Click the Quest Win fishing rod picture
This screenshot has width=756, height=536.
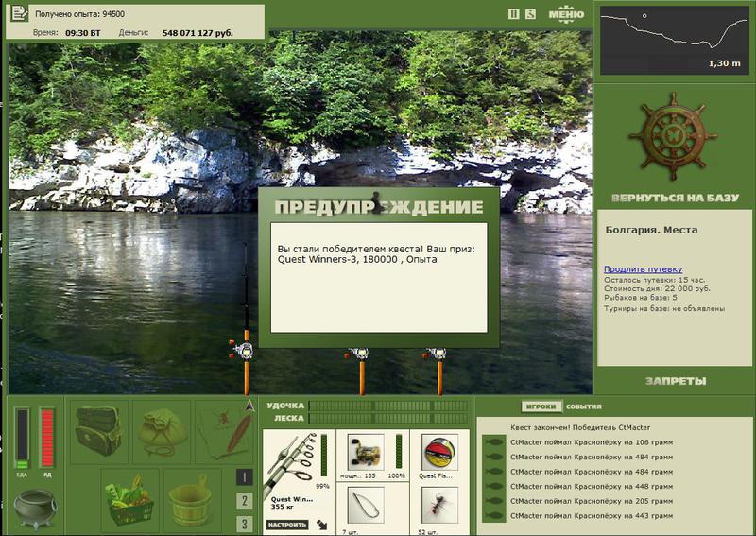click(290, 463)
